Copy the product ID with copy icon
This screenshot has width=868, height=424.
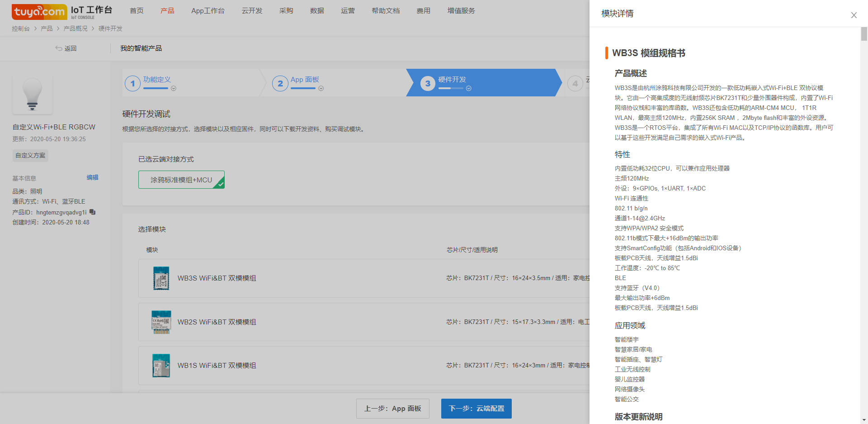93,212
